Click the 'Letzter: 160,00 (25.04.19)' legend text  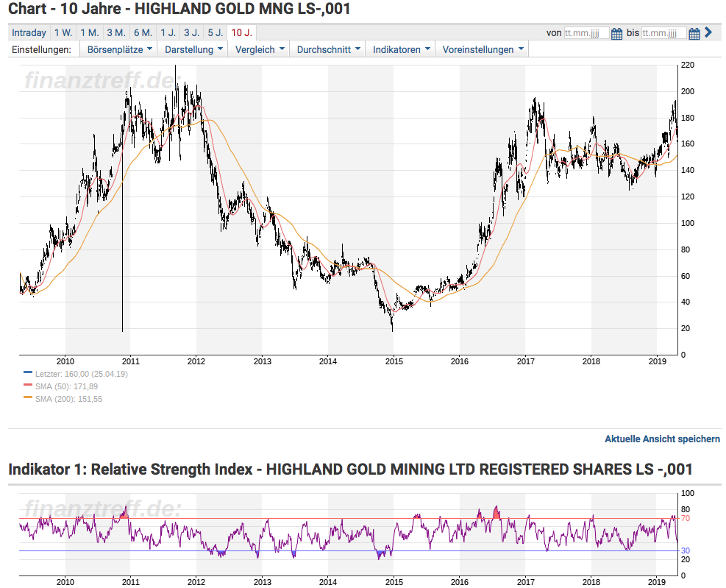click(x=82, y=374)
